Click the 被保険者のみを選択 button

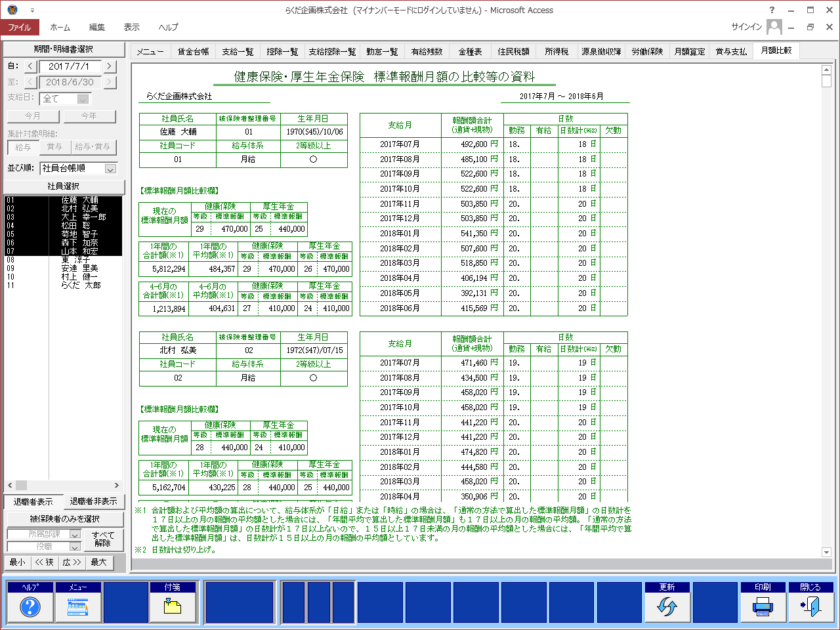click(64, 518)
